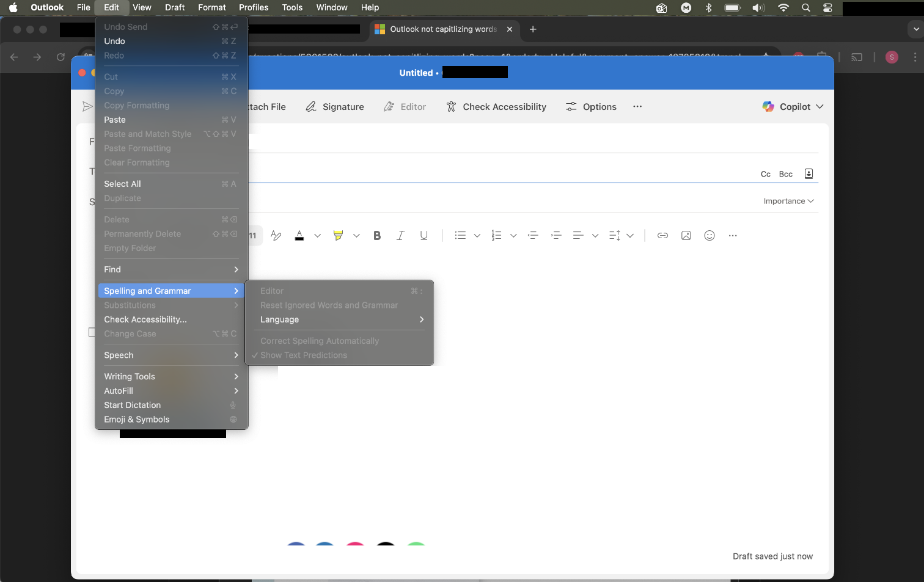
Task: Expand the bullet list style dropdown
Action: point(477,236)
